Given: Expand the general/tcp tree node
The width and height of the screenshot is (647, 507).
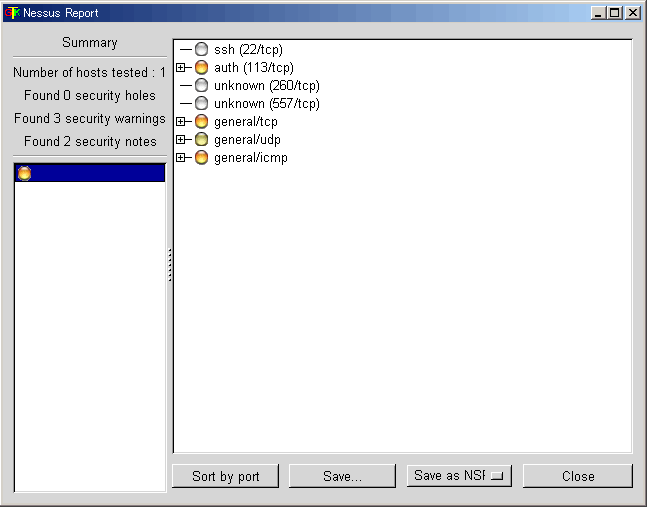Looking at the screenshot, I should 180,121.
